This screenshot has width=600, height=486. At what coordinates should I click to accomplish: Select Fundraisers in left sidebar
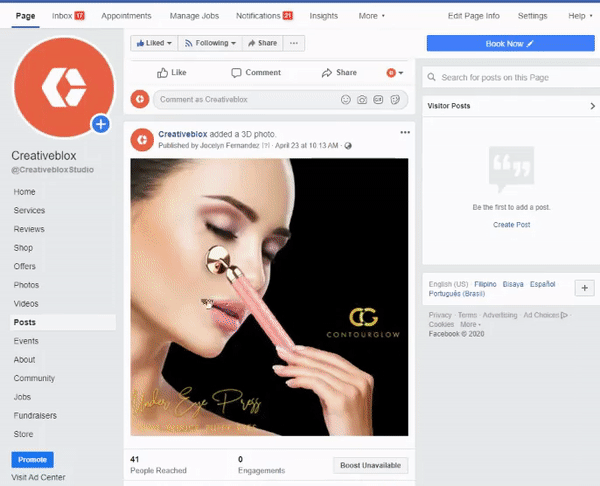point(35,416)
